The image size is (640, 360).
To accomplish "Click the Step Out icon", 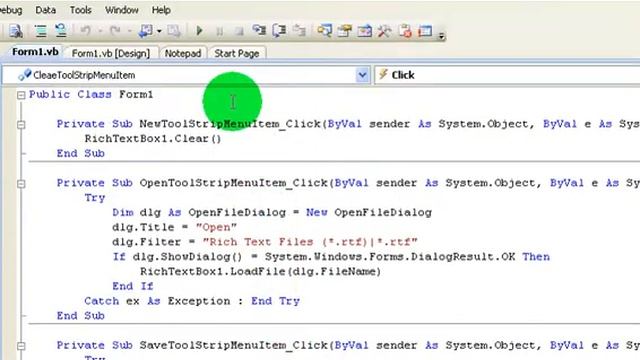I will (x=299, y=31).
